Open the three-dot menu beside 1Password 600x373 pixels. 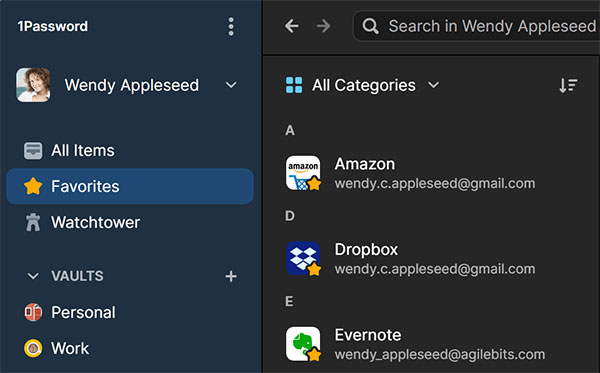tap(231, 26)
